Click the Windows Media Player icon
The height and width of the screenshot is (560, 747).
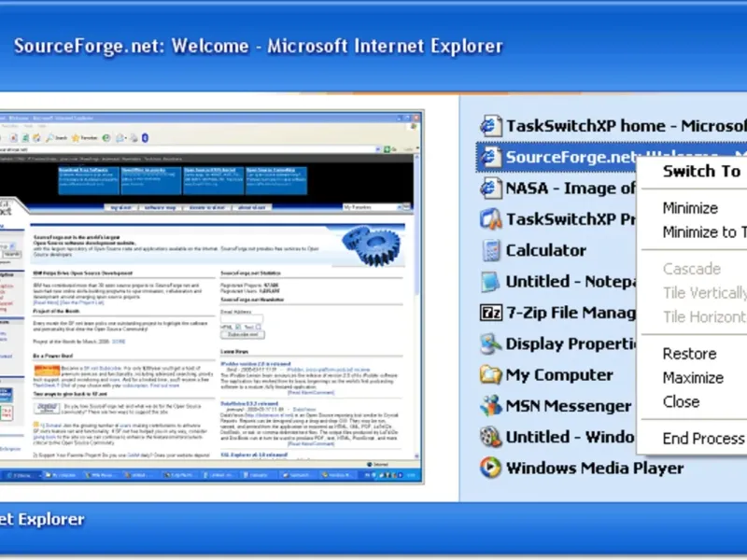point(490,468)
